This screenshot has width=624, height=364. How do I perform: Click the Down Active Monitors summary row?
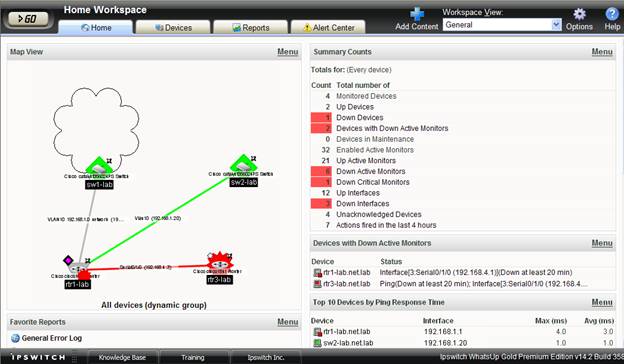[462, 171]
